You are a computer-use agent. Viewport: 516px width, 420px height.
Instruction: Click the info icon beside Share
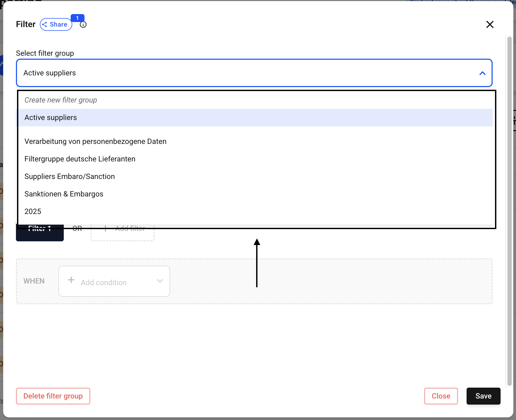coord(83,25)
